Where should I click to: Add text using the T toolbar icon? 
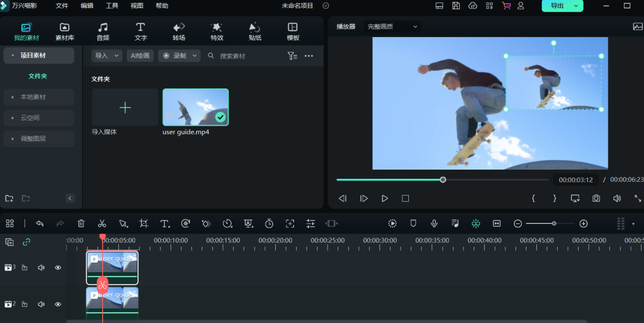click(165, 223)
